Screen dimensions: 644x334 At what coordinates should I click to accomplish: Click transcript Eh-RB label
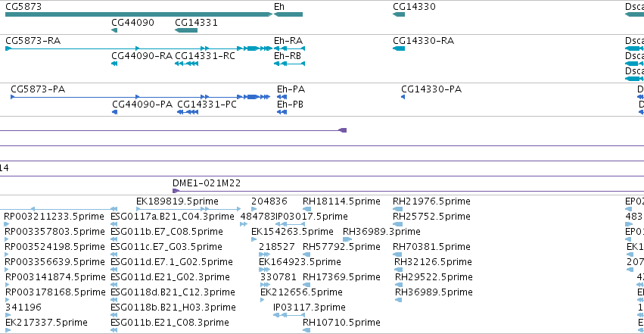(288, 56)
